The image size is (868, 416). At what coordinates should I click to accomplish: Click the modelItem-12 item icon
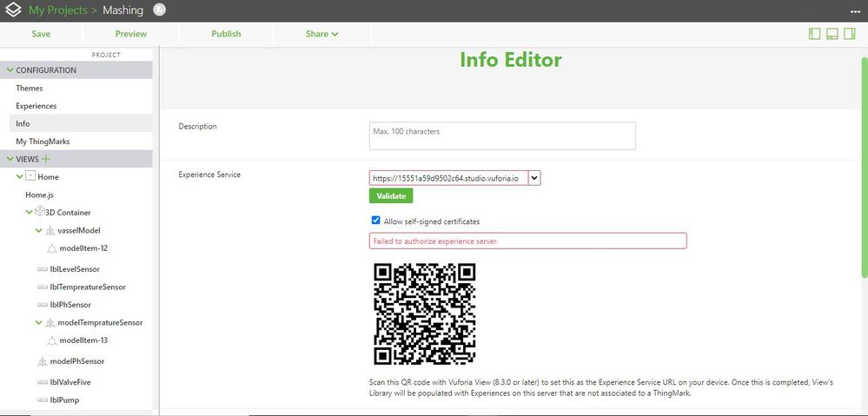(x=51, y=249)
